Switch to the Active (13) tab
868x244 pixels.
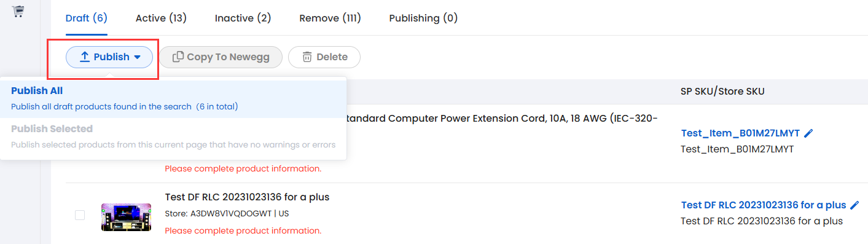(161, 18)
